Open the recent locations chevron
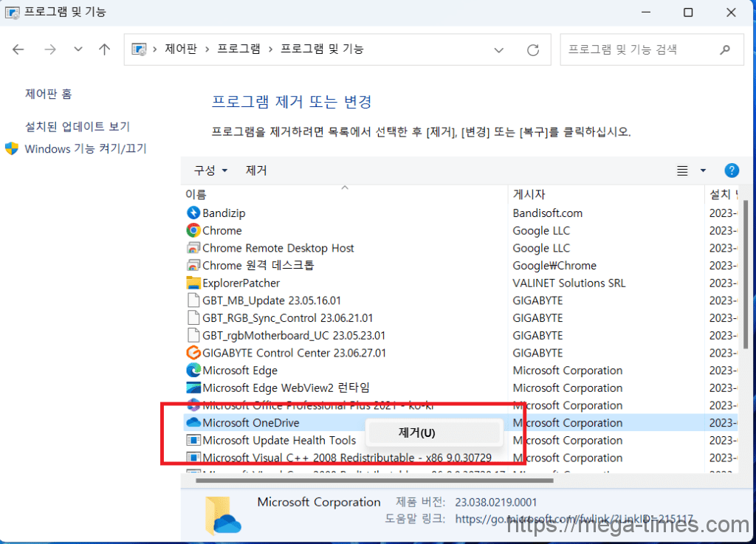Image resolution: width=756 pixels, height=544 pixels. pos(78,49)
